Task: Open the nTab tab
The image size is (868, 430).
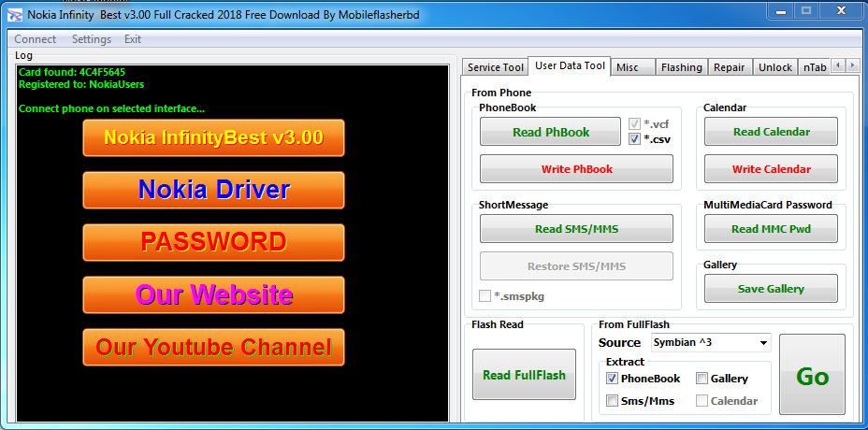Action: point(815,67)
